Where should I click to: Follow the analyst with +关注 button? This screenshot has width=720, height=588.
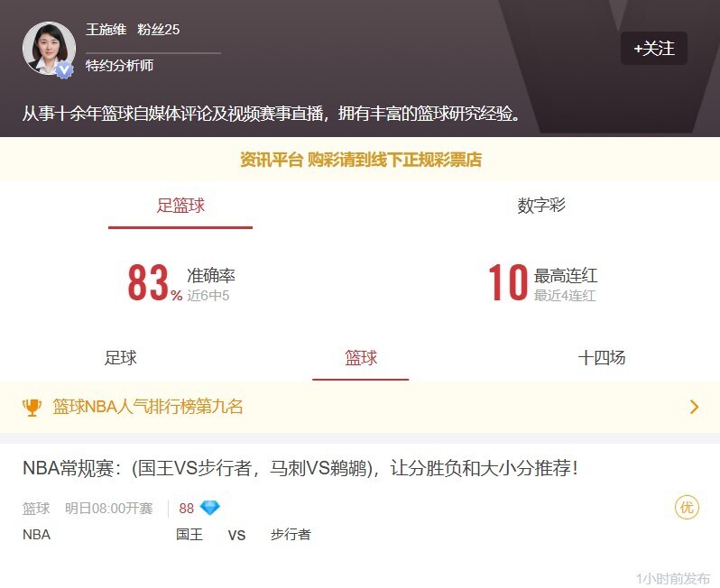[654, 48]
